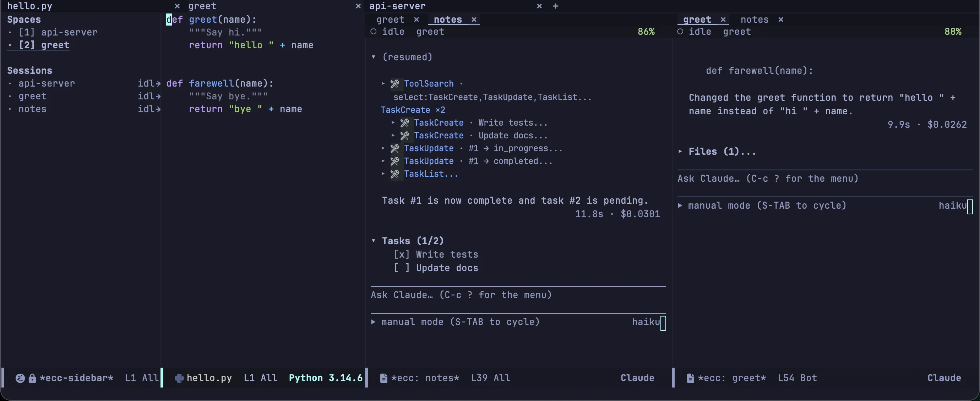Click the lock icon in sidebar modeline
The width and height of the screenshot is (980, 401).
32,378
